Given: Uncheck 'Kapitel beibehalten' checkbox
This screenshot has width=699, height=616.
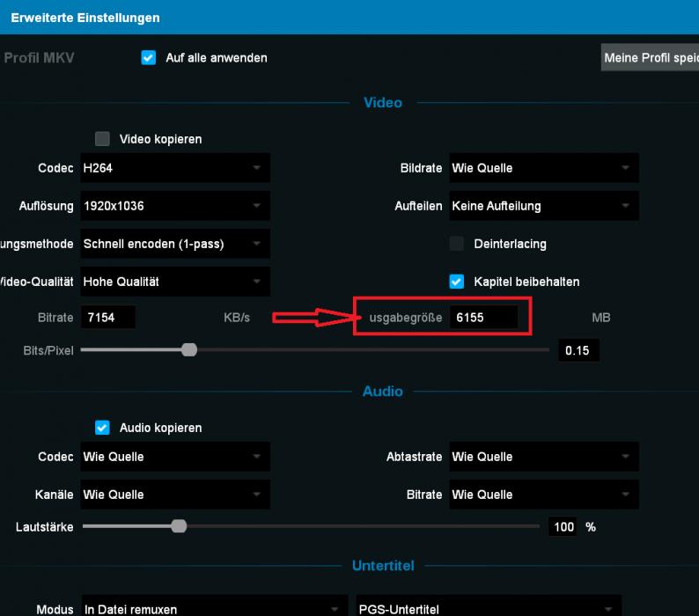Looking at the screenshot, I should (x=457, y=282).
